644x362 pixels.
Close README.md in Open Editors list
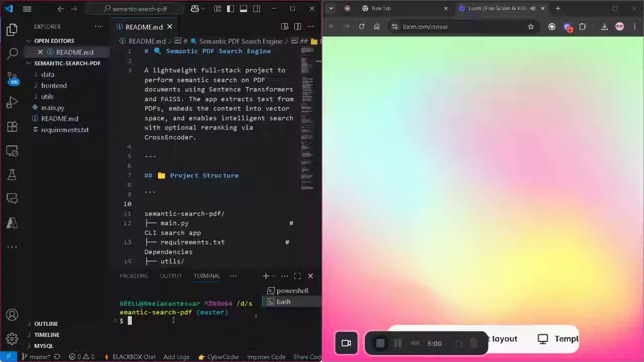[40, 52]
